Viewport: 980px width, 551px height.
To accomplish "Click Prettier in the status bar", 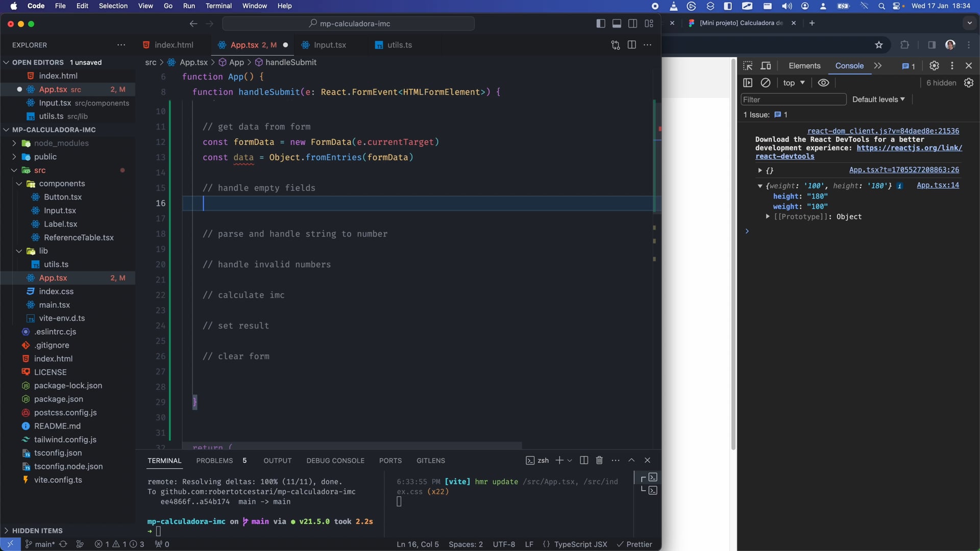I will click(634, 544).
